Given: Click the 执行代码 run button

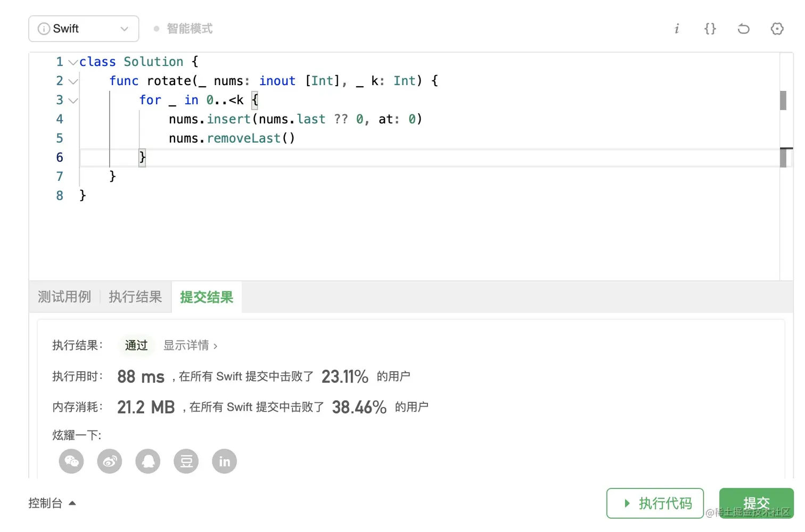Looking at the screenshot, I should (655, 503).
